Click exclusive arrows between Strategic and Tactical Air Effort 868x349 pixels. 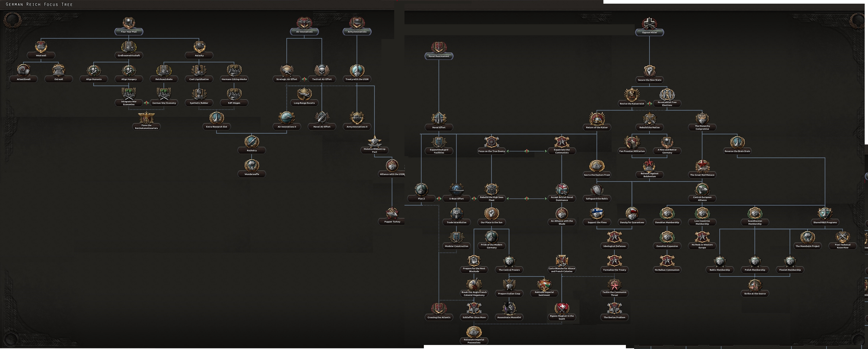304,79
